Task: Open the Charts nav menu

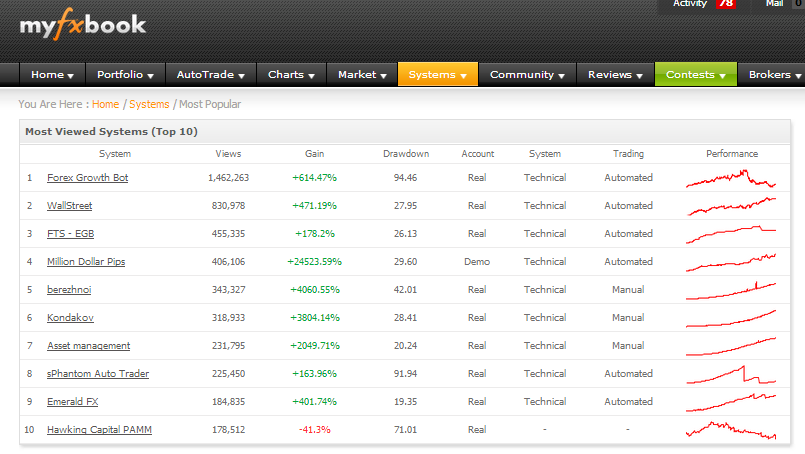Action: [291, 74]
